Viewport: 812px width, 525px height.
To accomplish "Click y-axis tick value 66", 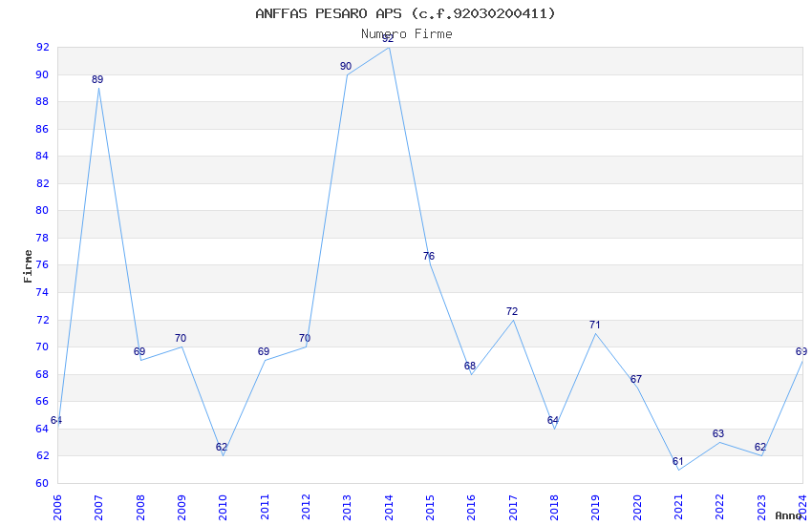I will (x=42, y=401).
